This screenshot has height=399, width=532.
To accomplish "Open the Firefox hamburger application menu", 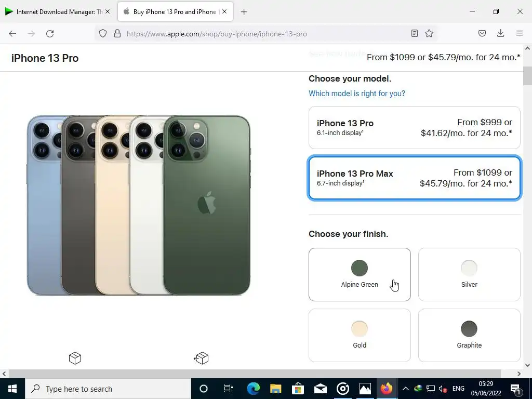I will (x=519, y=34).
